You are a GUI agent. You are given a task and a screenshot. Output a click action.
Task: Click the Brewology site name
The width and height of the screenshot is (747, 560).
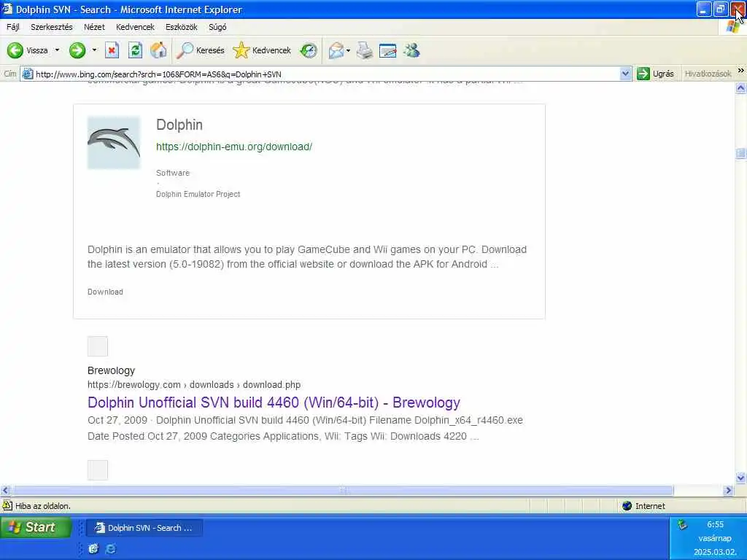111,370
